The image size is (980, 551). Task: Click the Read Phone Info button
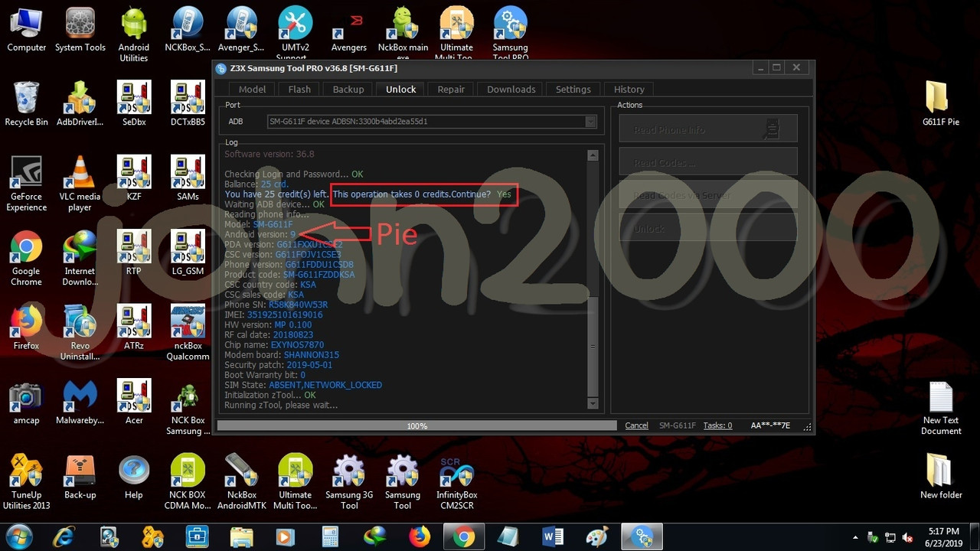[708, 129]
